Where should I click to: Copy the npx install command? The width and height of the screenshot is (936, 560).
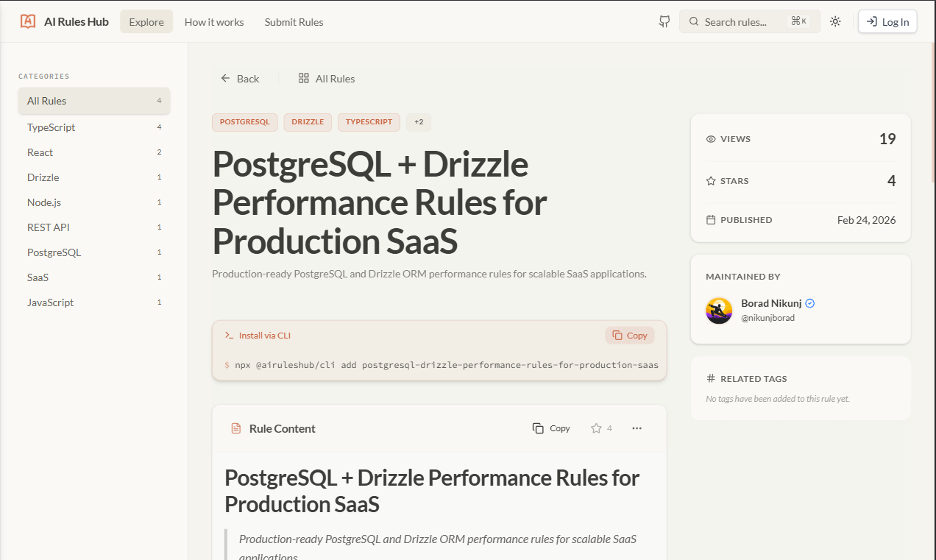pos(629,335)
